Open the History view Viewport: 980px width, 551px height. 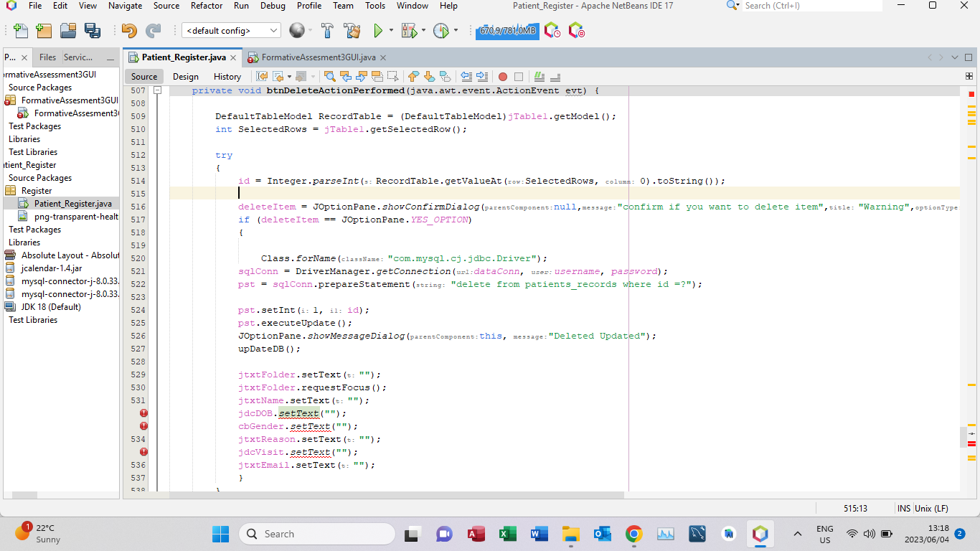point(227,76)
